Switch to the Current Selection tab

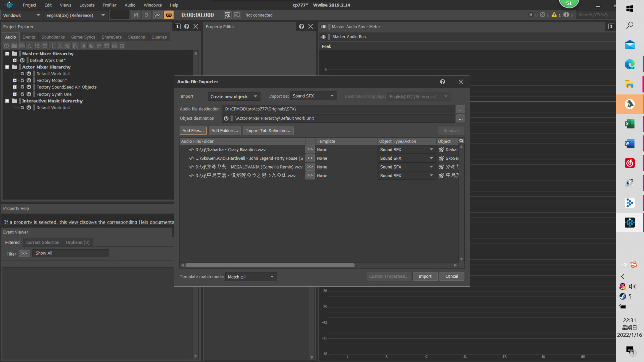(x=43, y=242)
